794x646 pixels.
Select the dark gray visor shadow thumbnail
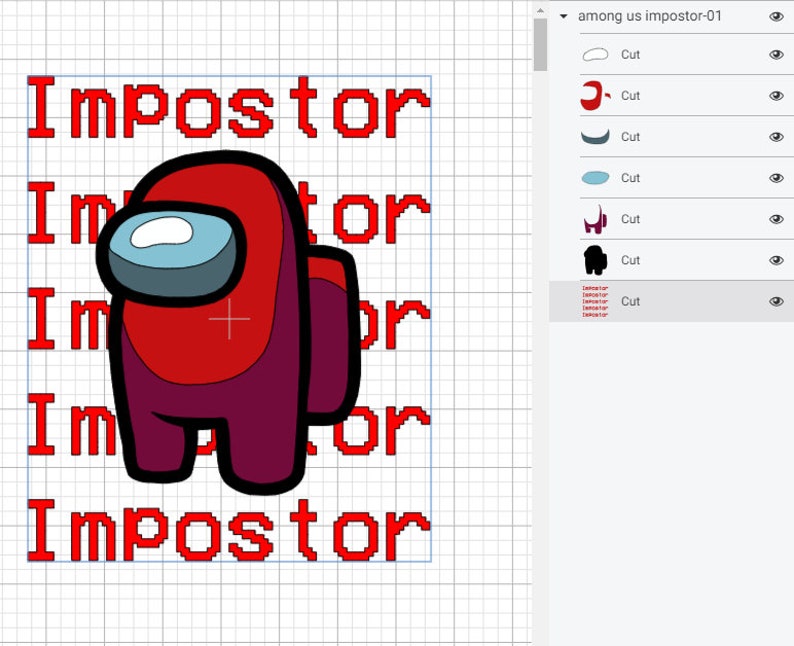tap(596, 137)
